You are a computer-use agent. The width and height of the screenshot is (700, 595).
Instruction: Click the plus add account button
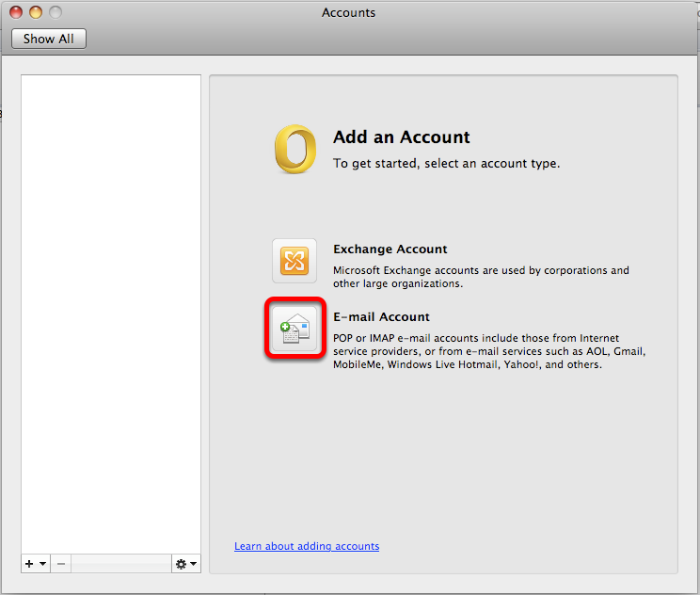[29, 564]
